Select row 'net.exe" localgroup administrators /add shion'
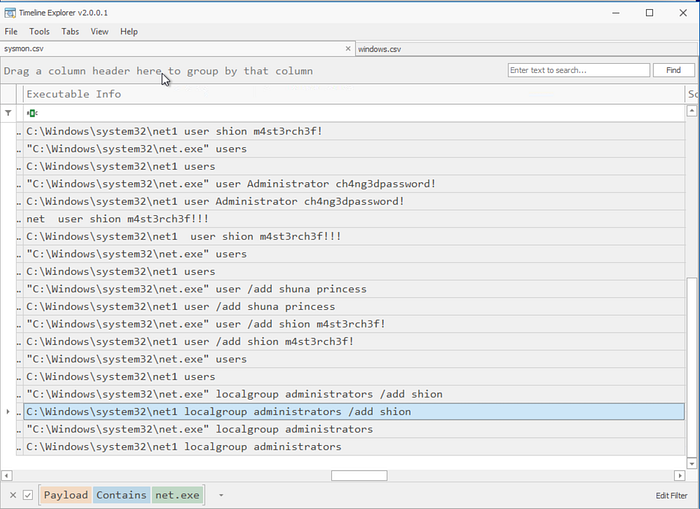 [354, 394]
